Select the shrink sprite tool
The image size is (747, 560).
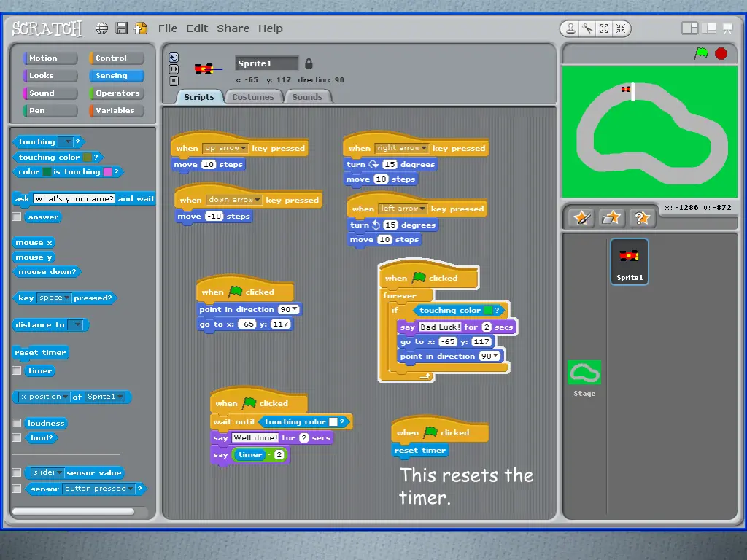(x=621, y=28)
